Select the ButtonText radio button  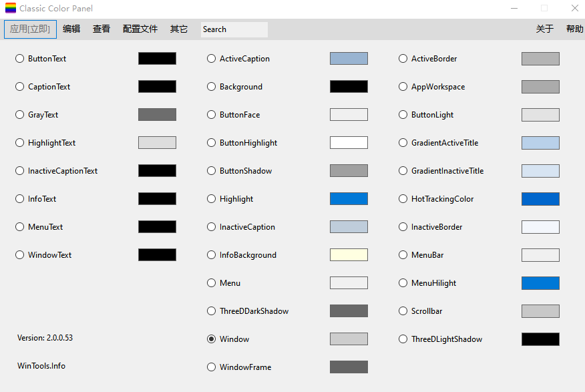(19, 59)
